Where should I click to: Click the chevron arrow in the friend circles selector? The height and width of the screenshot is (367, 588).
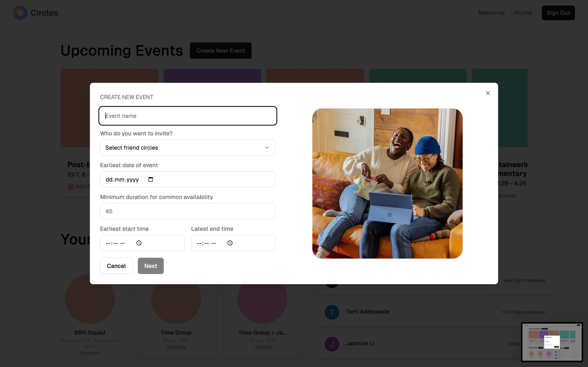coord(267,148)
